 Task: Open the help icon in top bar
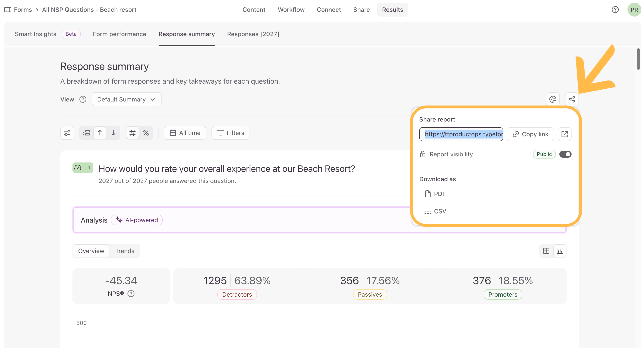[x=615, y=10]
